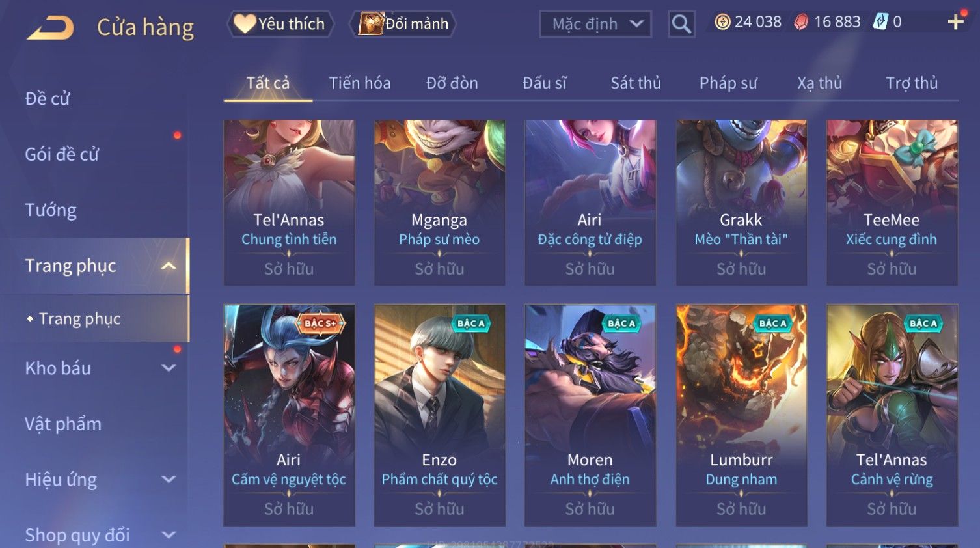Expand the Hiệu ứng sidebar section
The image size is (980, 548).
(169, 479)
